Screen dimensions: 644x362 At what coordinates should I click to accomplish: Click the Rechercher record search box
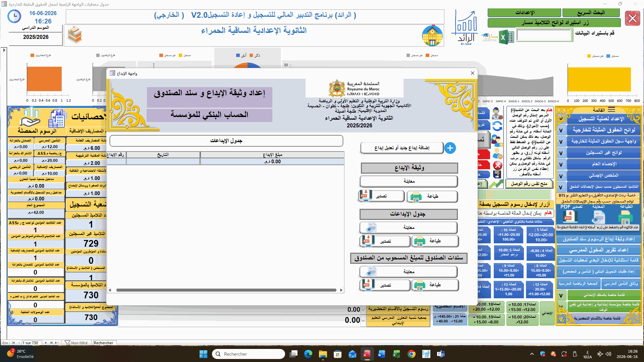point(105,343)
